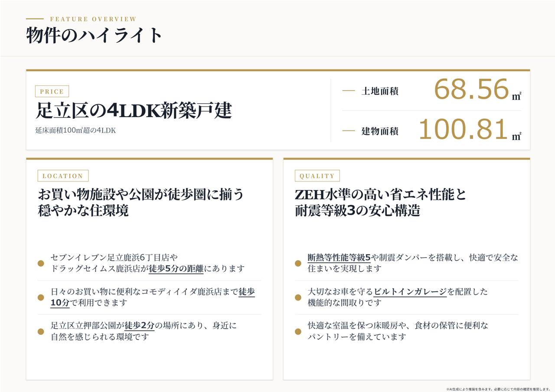Screen dimensions: 555x392
Task: Click the FEATURE OVERVIEW caption text
Action: [x=93, y=19]
